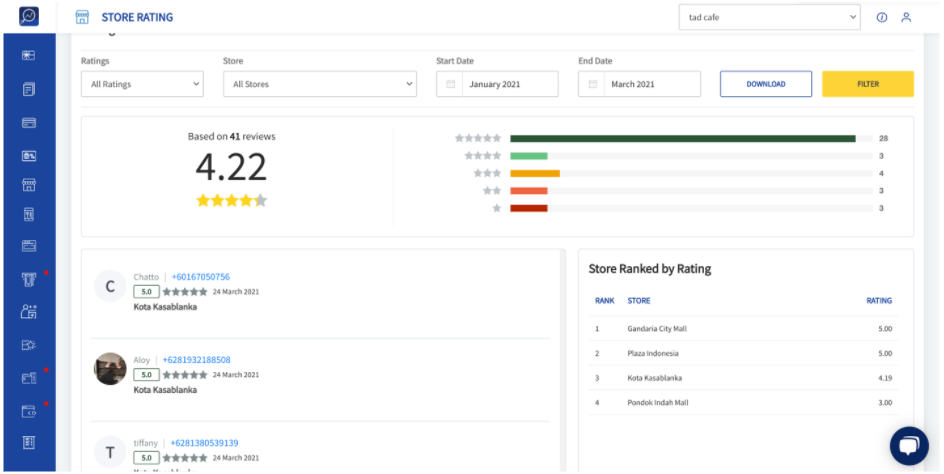
Task: Click Chatto's phone number +60167050756
Action: pos(200,277)
